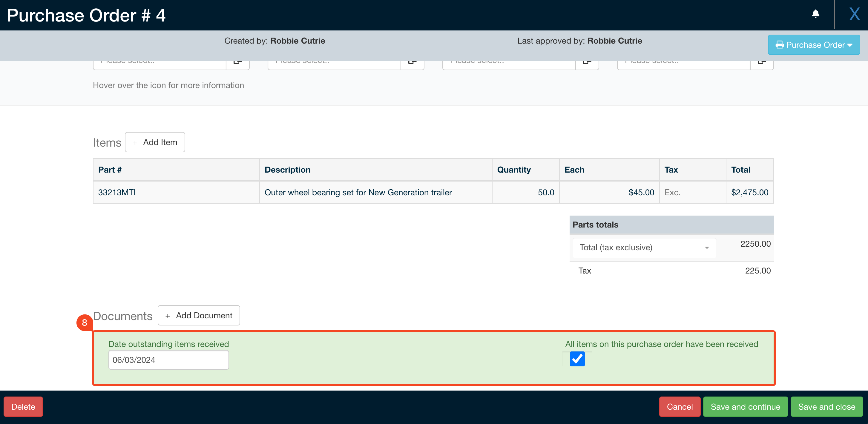This screenshot has height=424, width=868.
Task: Uncheck the all items received checkbox
Action: (577, 359)
